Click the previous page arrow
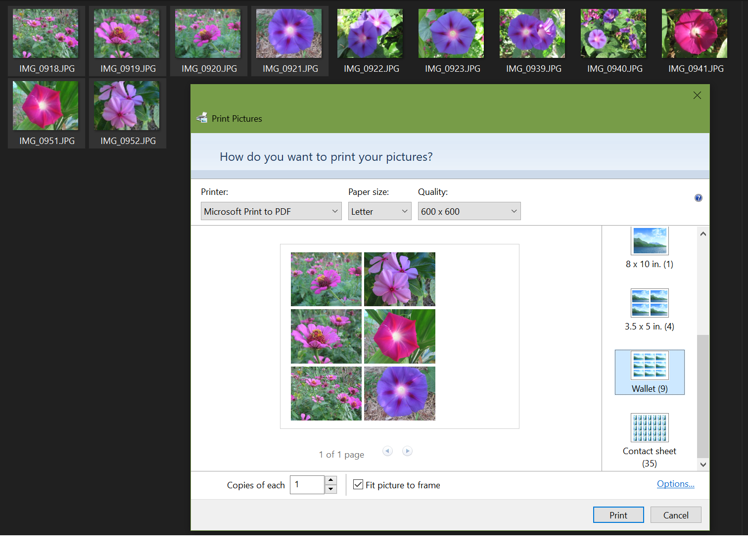The height and width of the screenshot is (560, 748). coord(387,451)
